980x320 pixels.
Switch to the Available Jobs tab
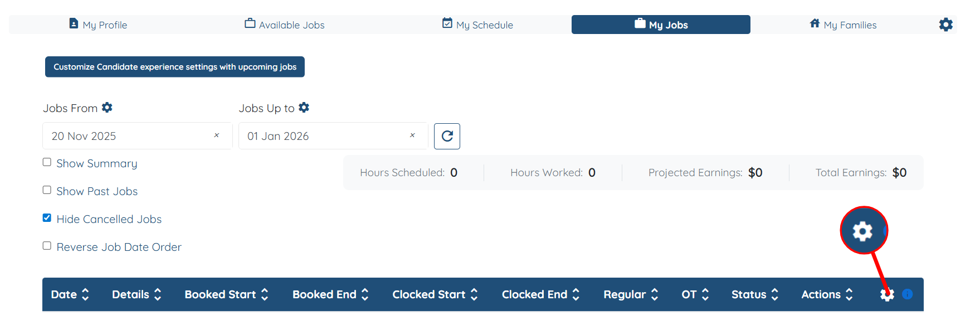click(x=285, y=25)
